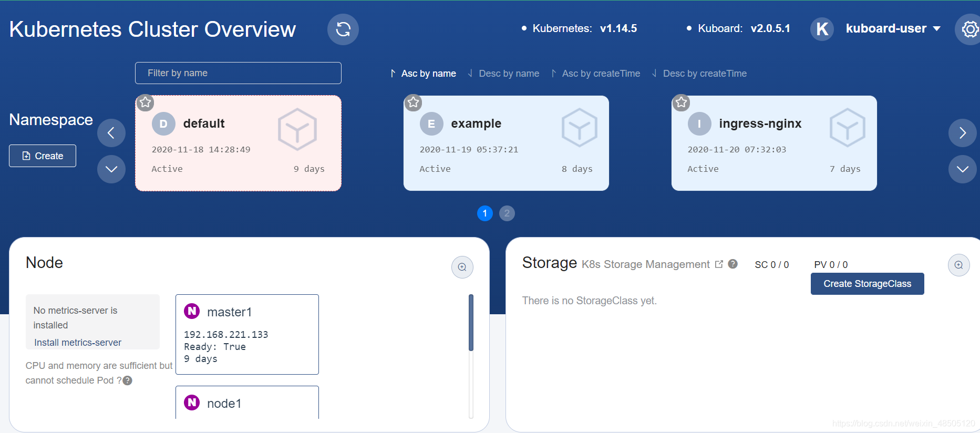Click the PV 0 / 0 counter
Image resolution: width=980 pixels, height=433 pixels.
pos(831,265)
